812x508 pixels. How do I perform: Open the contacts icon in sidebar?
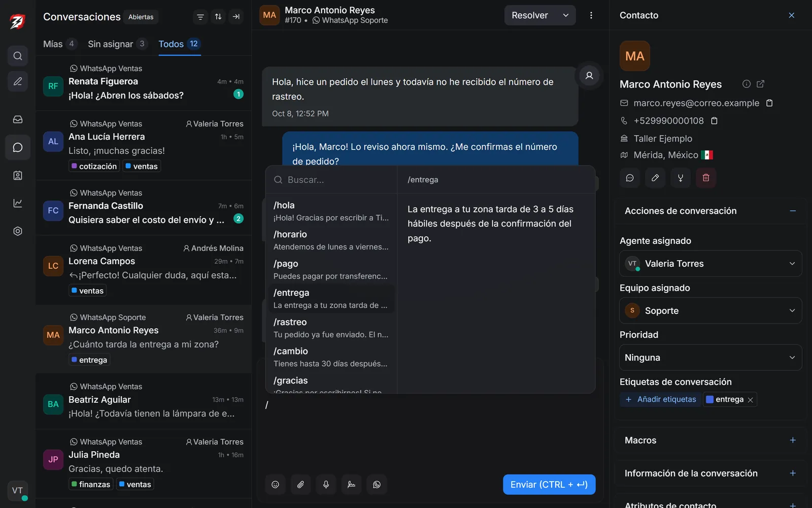pos(18,175)
